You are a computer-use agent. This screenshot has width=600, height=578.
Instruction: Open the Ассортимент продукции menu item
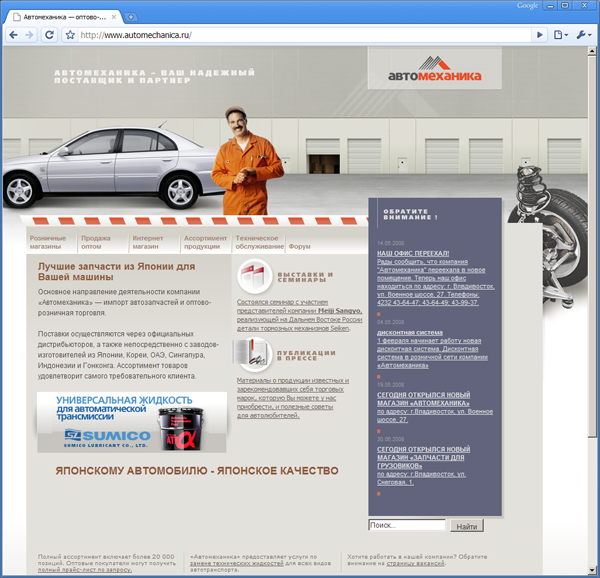(x=205, y=242)
